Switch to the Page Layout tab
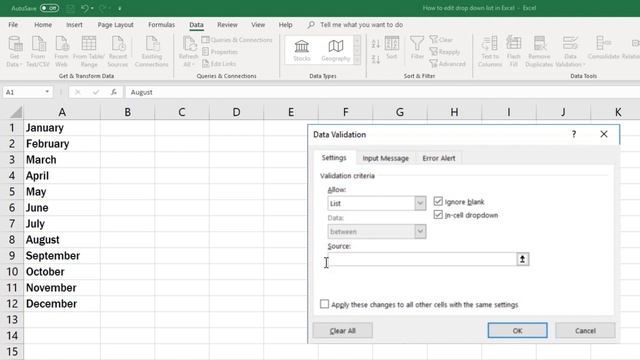The height and width of the screenshot is (360, 640). click(116, 24)
